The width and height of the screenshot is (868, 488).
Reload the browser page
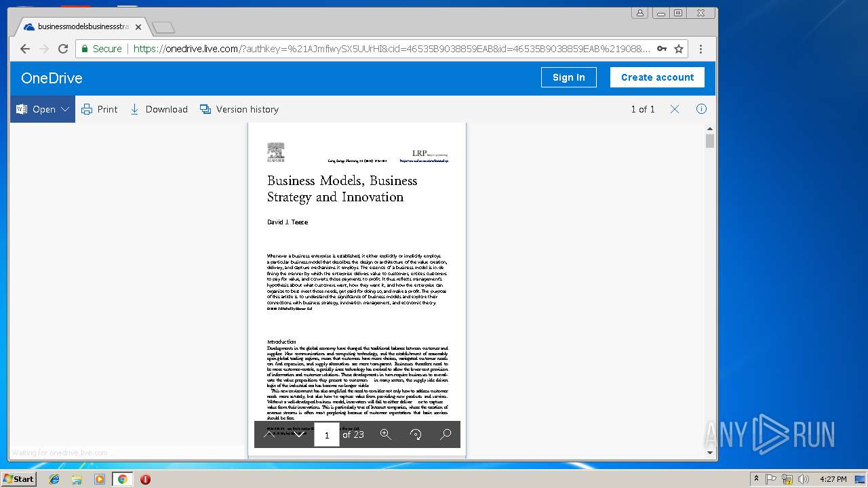(63, 49)
